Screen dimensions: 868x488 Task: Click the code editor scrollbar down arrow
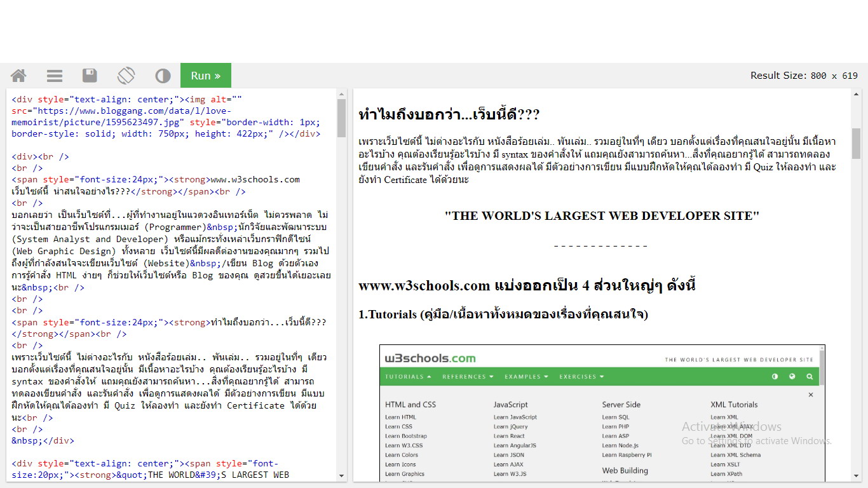pyautogui.click(x=341, y=476)
